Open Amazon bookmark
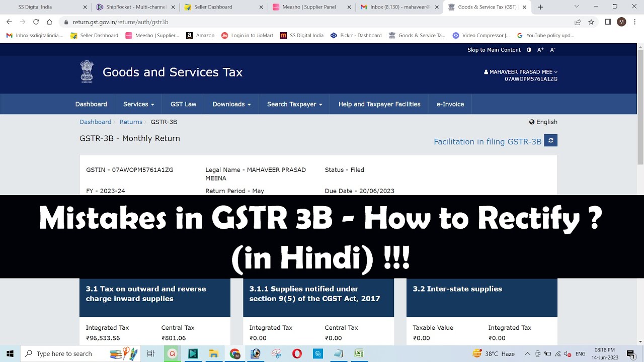644x362 pixels. 200,36
